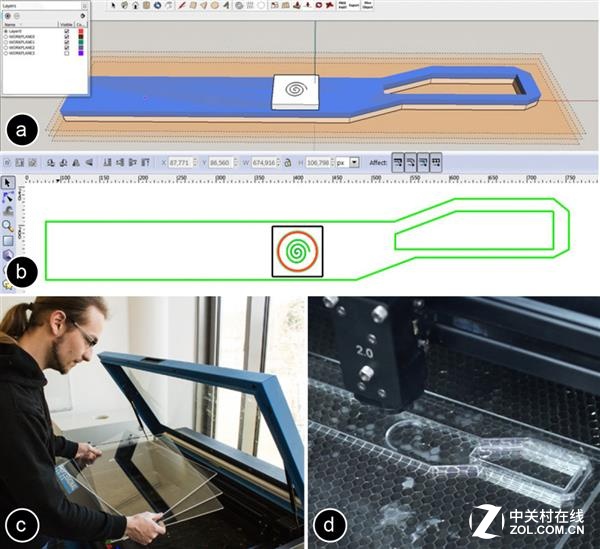Viewport: 600px width, 549px height.
Task: Click the red ring Orbit icon
Action: pos(318,5)
